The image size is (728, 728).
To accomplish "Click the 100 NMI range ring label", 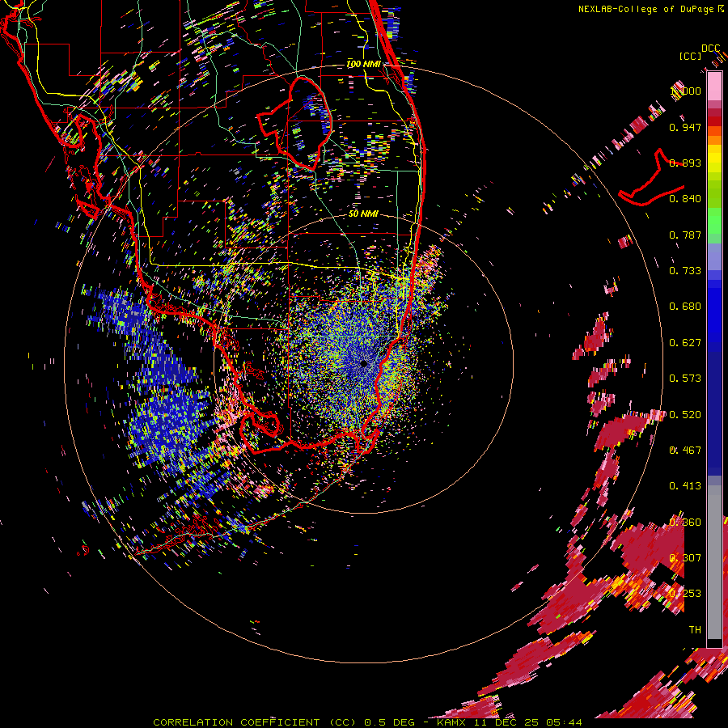I will (363, 64).
